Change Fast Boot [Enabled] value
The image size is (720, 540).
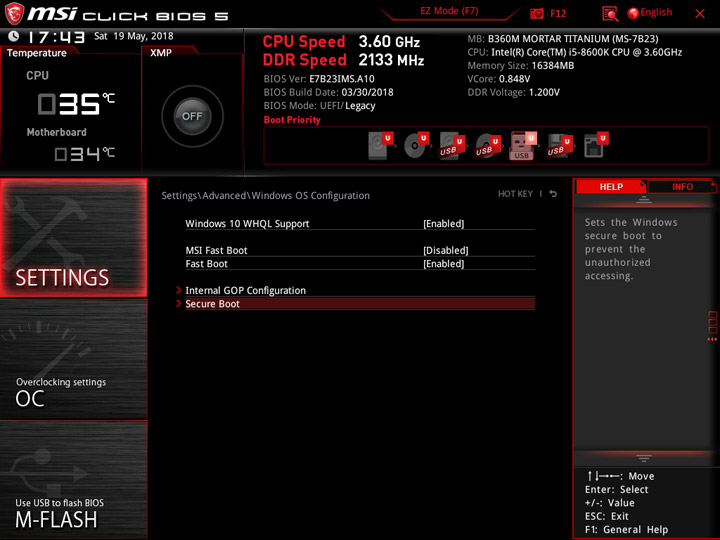coord(444,264)
